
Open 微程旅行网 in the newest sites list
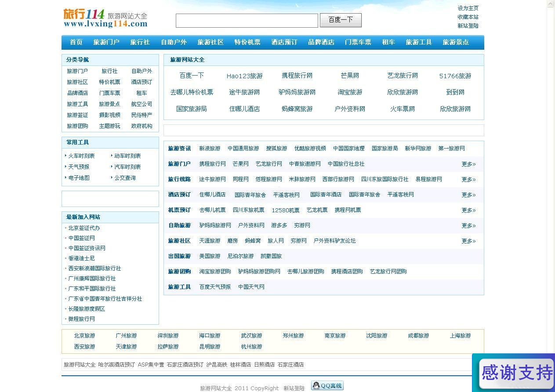pyautogui.click(x=81, y=319)
